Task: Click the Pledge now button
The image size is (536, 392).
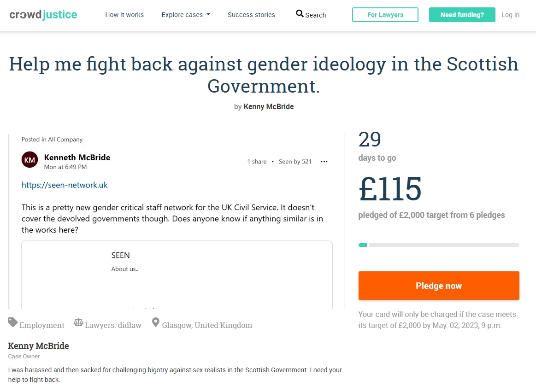Action: click(439, 286)
